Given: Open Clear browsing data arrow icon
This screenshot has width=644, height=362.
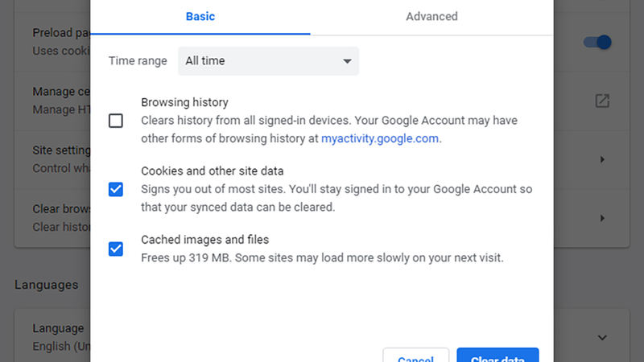Looking at the screenshot, I should coord(602,218).
